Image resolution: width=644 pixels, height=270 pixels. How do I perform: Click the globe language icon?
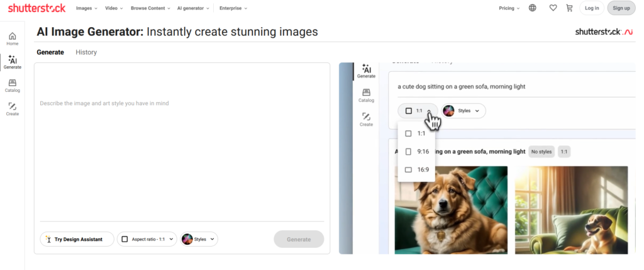pyautogui.click(x=532, y=8)
